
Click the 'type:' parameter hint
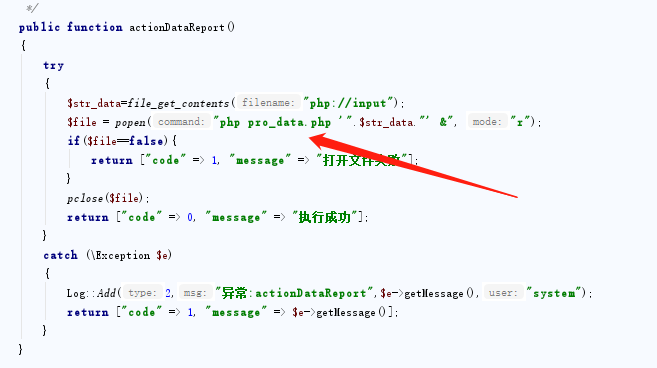click(142, 293)
